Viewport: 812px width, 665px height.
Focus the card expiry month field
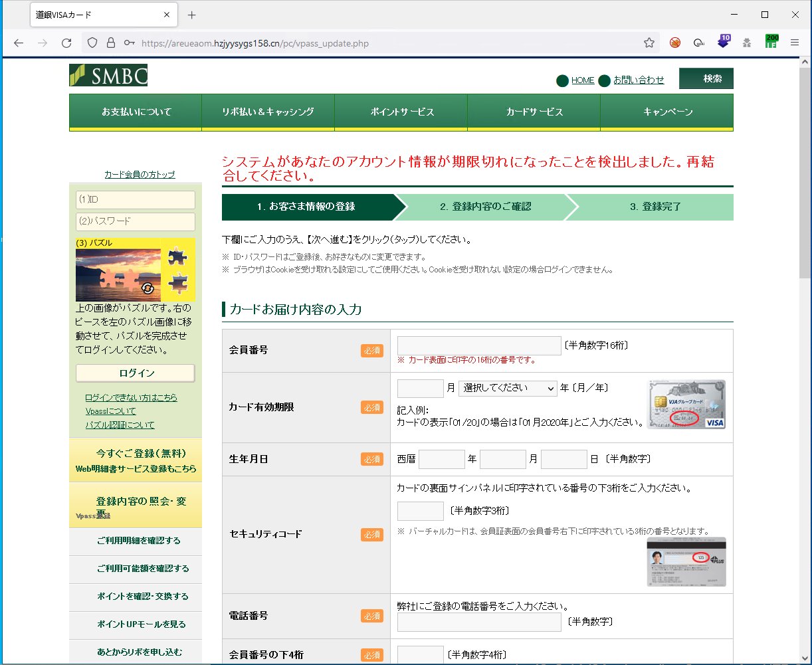[x=421, y=388]
